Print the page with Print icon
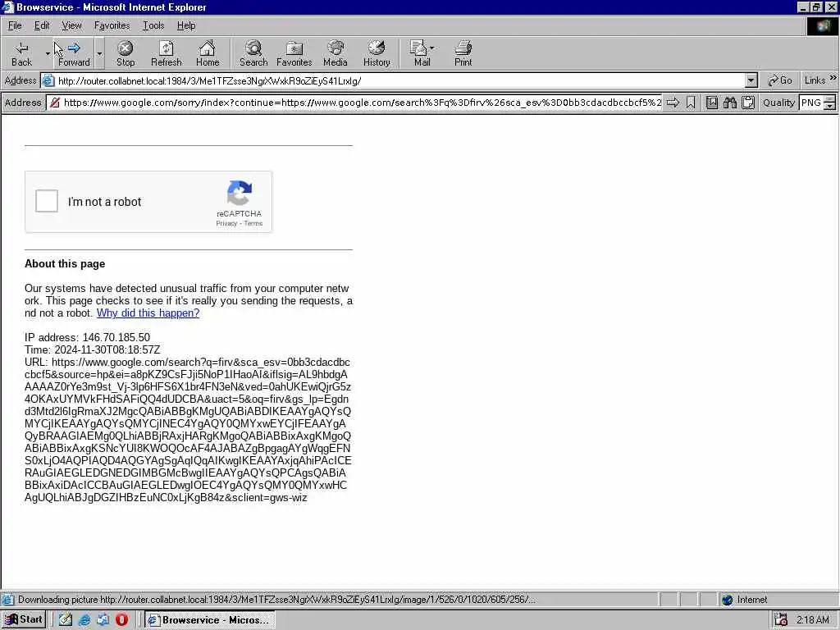840x630 pixels. pos(463,53)
